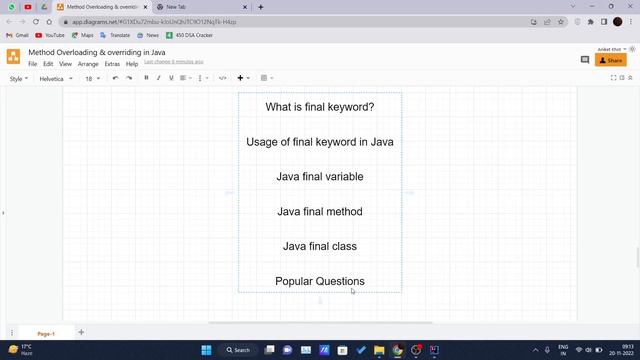Open the comments panel icon
The image size is (640, 360).
point(585,60)
